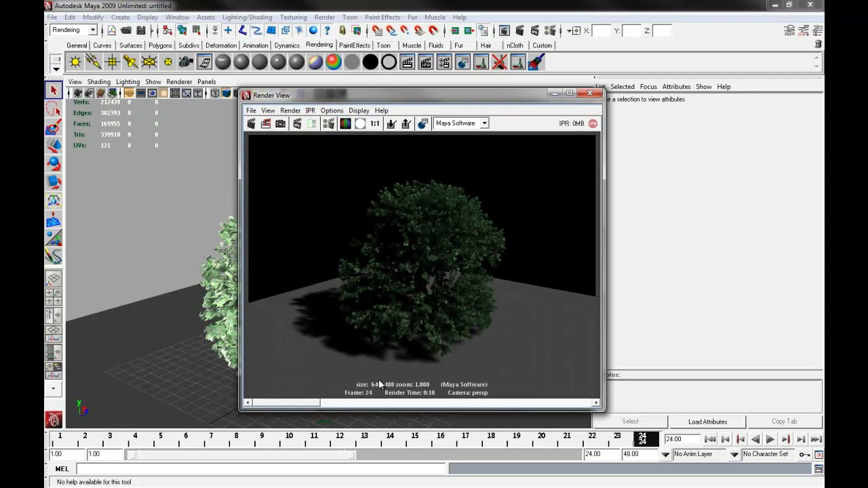Click Play backwards button
This screenshot has width=868, height=488.
coord(755,439)
